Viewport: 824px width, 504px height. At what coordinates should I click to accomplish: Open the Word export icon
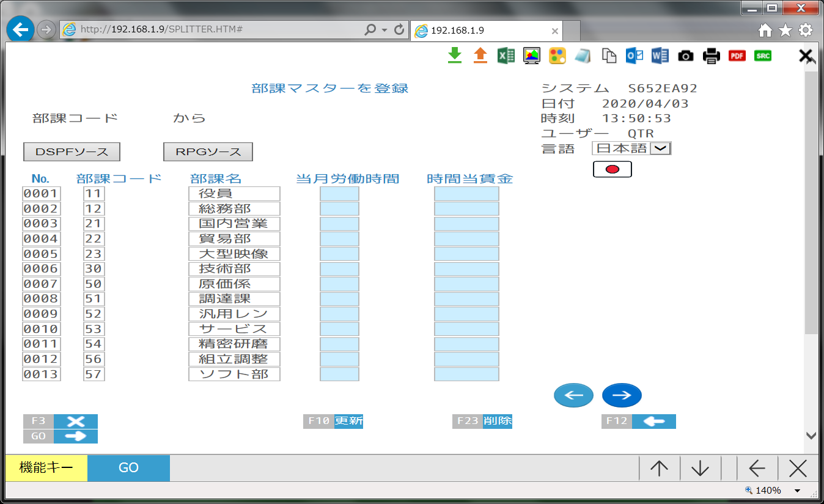pyautogui.click(x=660, y=56)
